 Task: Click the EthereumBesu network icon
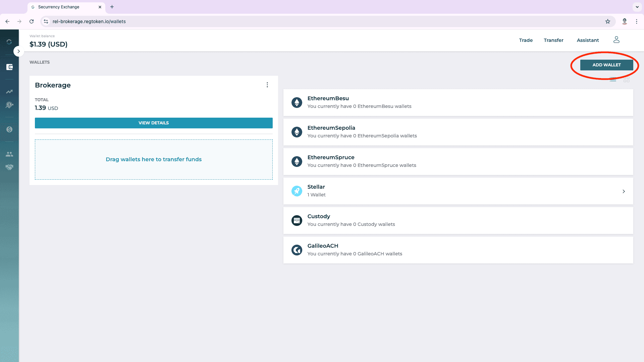point(297,103)
